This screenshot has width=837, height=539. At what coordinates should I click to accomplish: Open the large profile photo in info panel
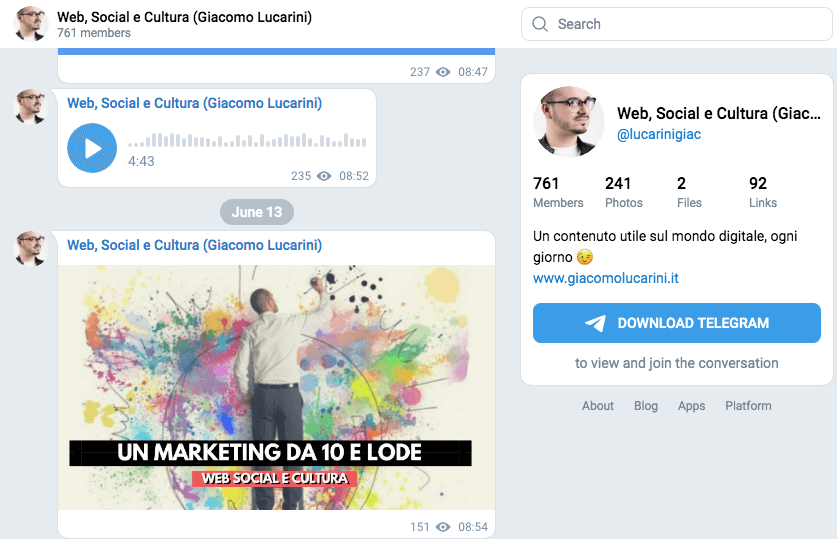click(x=569, y=122)
